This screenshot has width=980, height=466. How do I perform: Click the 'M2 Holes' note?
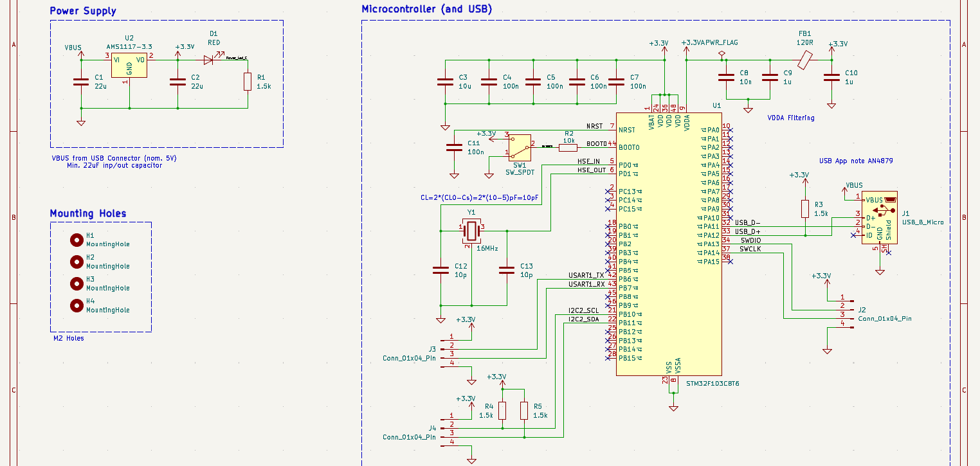pyautogui.click(x=69, y=338)
